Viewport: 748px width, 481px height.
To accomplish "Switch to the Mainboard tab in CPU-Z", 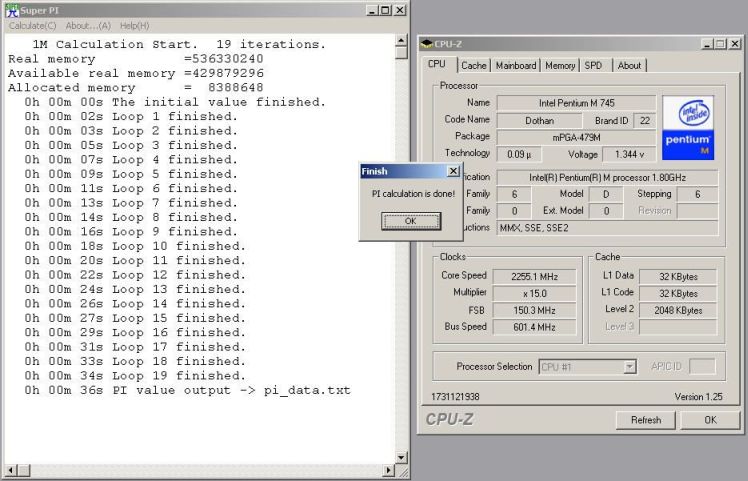I will coord(516,65).
